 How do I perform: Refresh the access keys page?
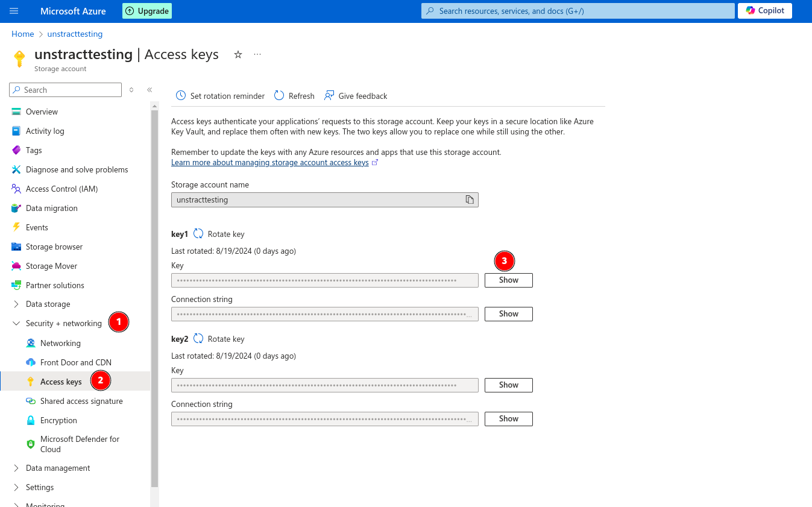[294, 96]
